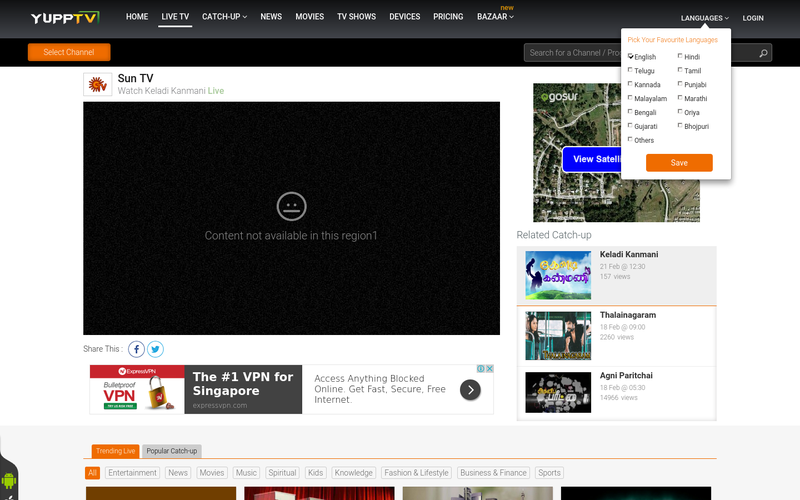Click the ExpressVPN ad arrow button

click(x=470, y=390)
